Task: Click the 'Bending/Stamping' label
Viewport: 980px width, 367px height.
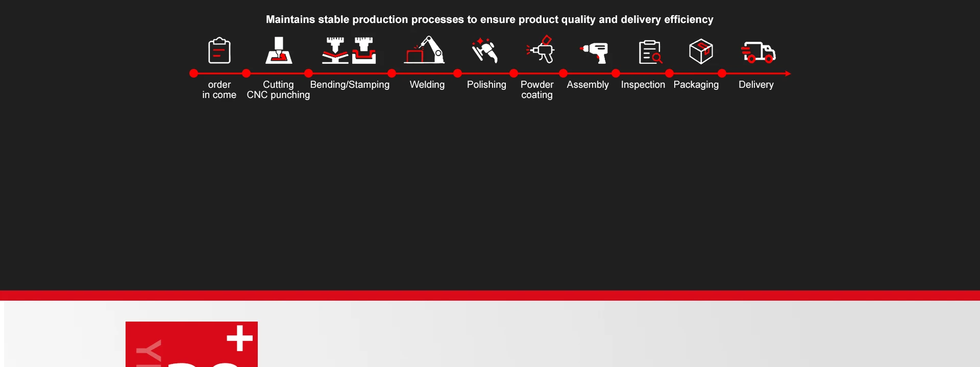Action: click(350, 85)
